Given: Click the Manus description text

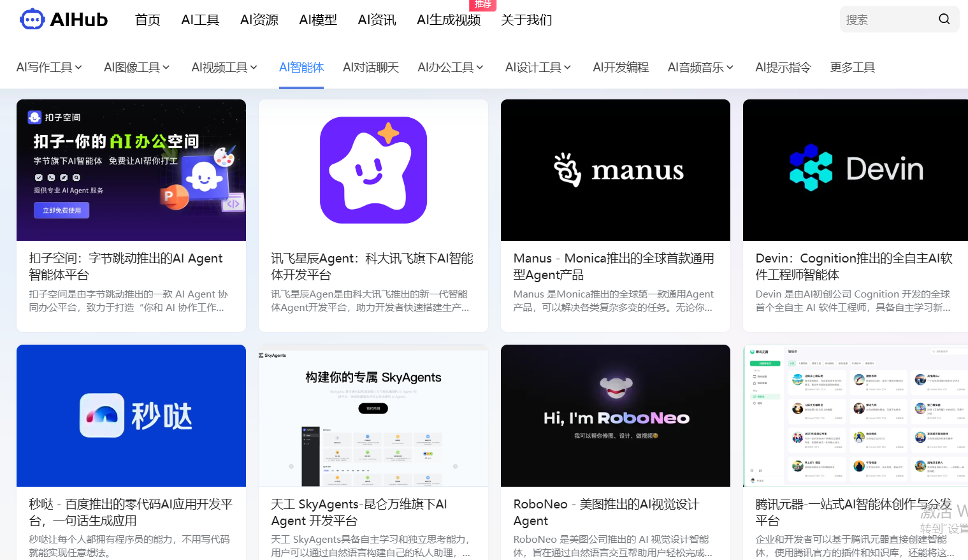Looking at the screenshot, I should [x=614, y=301].
